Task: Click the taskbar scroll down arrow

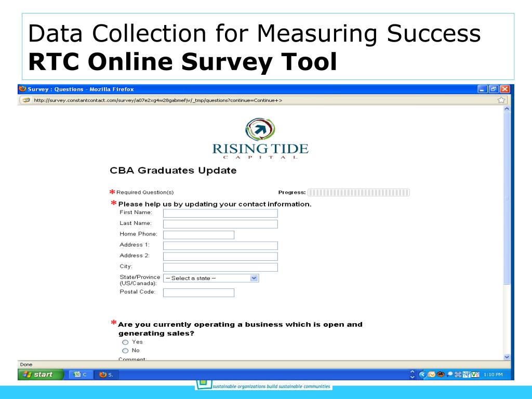Action: 413,377
